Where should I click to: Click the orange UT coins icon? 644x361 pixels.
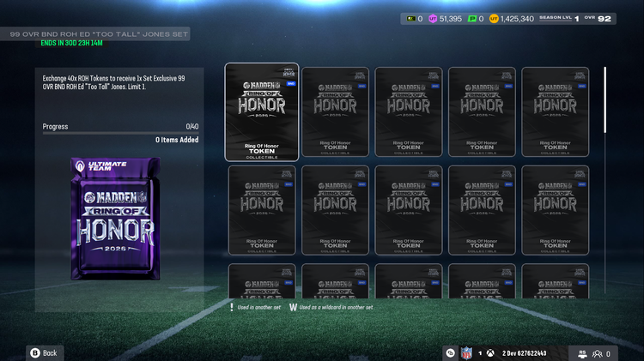pyautogui.click(x=494, y=19)
